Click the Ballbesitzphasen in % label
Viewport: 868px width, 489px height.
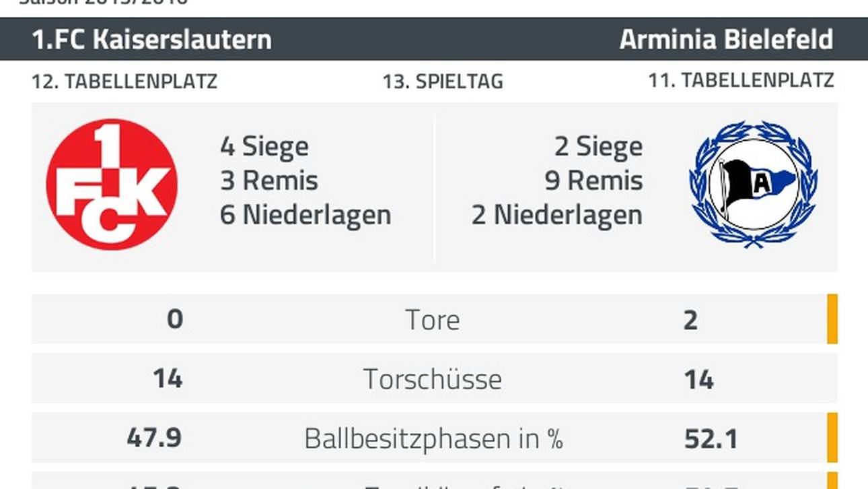(x=433, y=438)
